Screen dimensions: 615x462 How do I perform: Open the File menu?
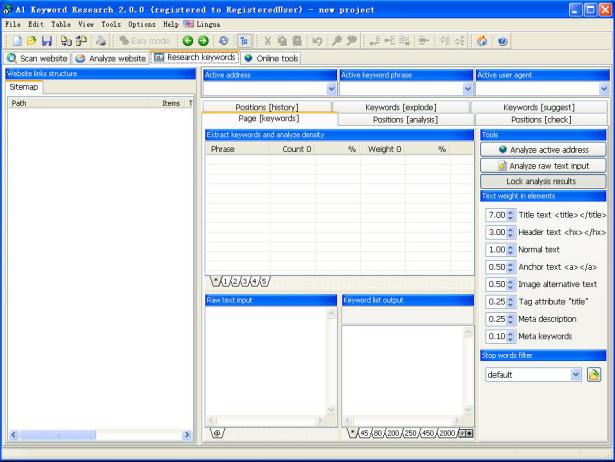[13, 24]
